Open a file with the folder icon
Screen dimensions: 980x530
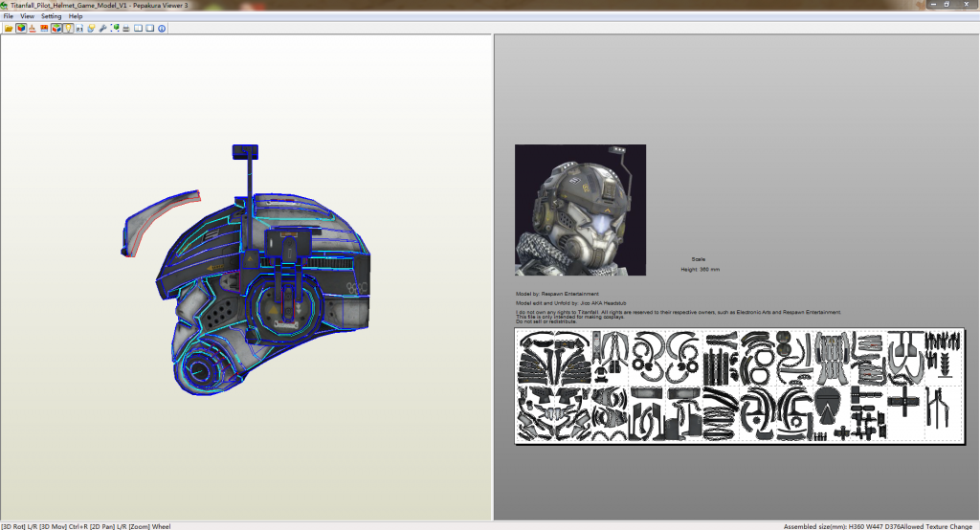click(x=9, y=28)
